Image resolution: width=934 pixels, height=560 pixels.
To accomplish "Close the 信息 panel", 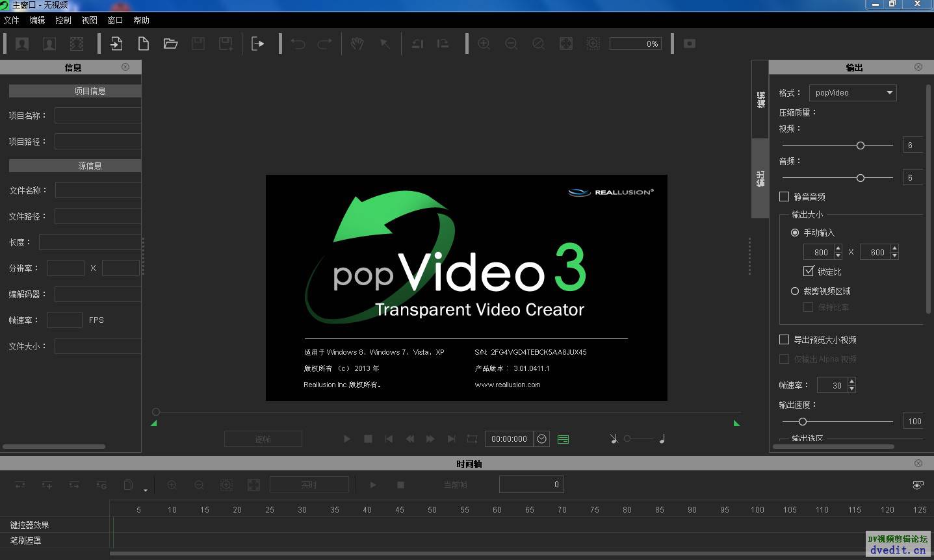I will click(x=125, y=67).
